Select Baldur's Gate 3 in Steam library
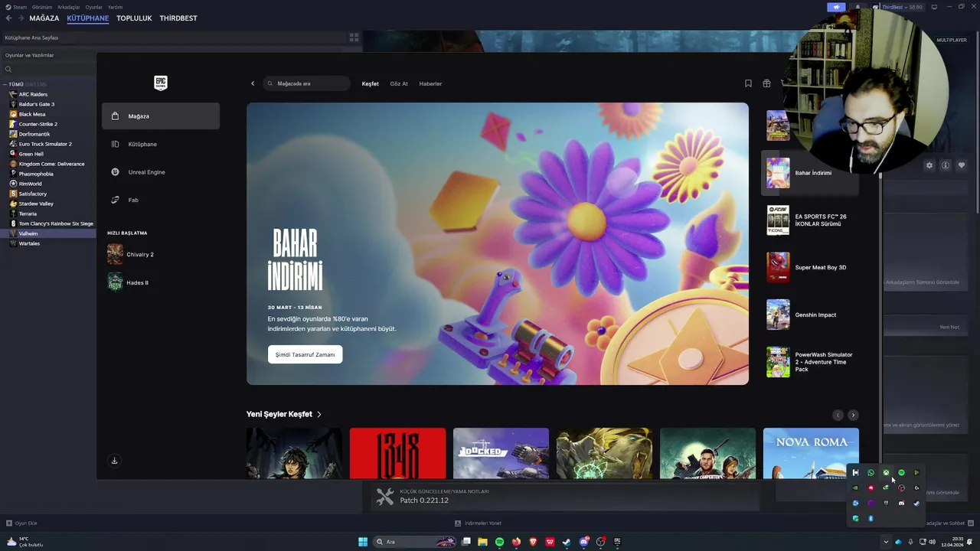 click(37, 104)
